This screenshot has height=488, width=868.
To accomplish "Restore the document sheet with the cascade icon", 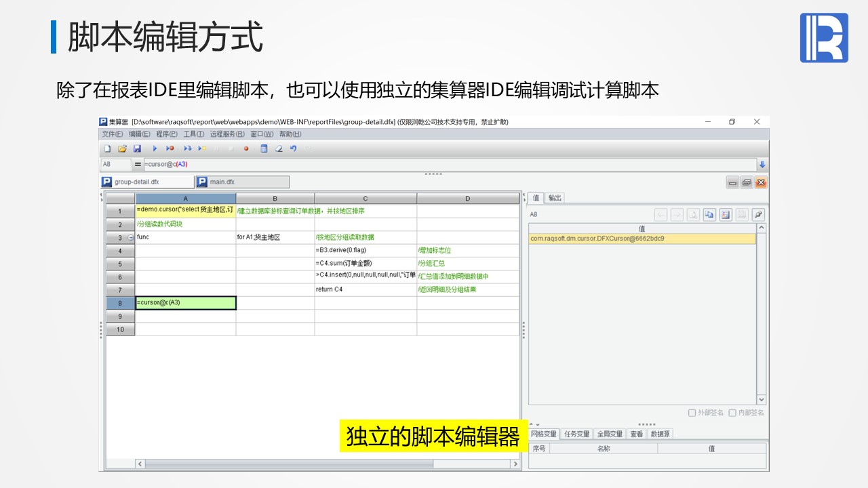I will pos(747,182).
